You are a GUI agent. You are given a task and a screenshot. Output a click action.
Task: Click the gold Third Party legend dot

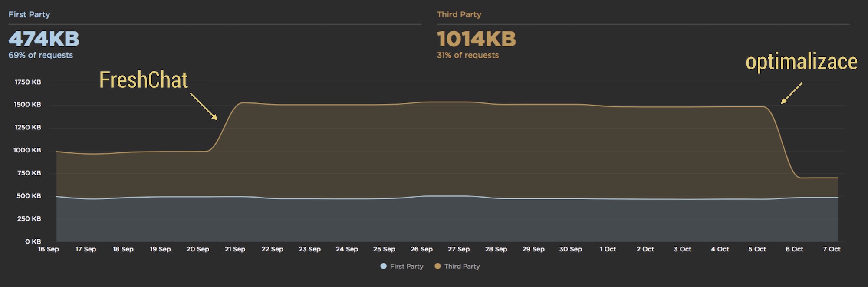(x=437, y=266)
